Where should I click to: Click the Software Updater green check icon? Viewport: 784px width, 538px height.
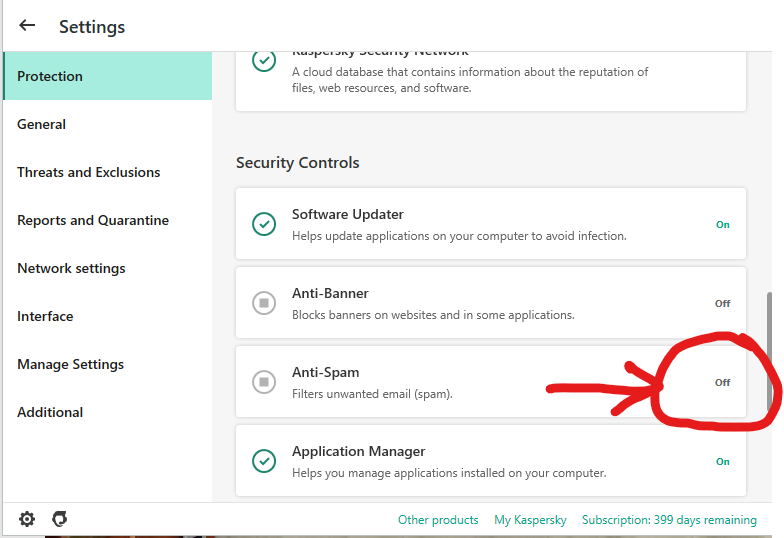click(x=264, y=224)
